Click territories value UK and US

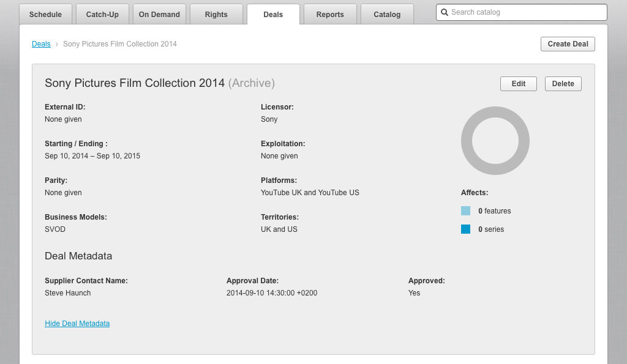pyautogui.click(x=279, y=229)
